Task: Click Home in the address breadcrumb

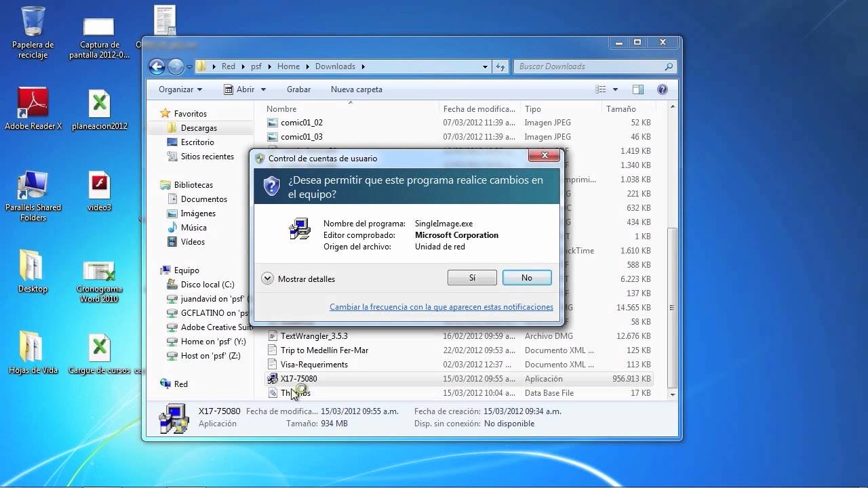Action: (x=288, y=66)
